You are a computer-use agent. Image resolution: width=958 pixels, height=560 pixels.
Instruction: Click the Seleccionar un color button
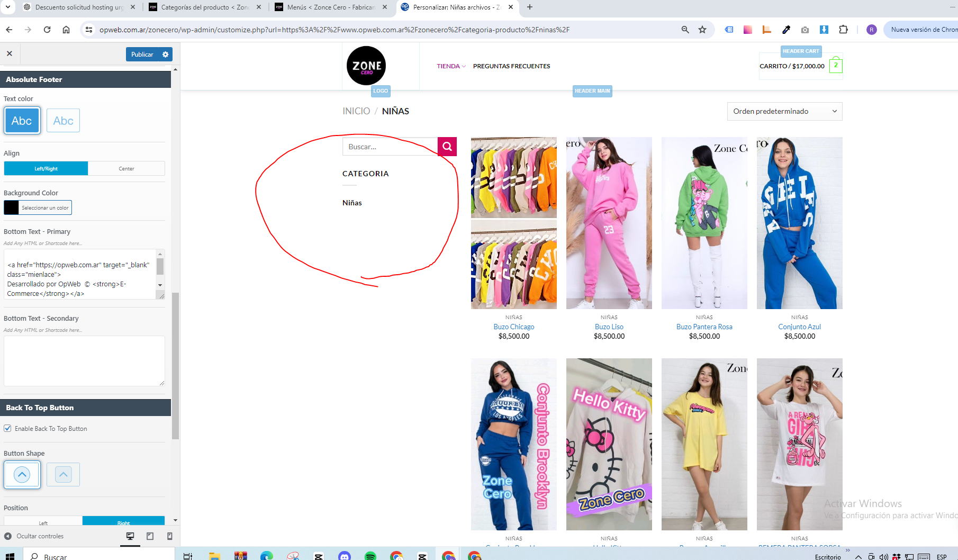click(x=45, y=207)
